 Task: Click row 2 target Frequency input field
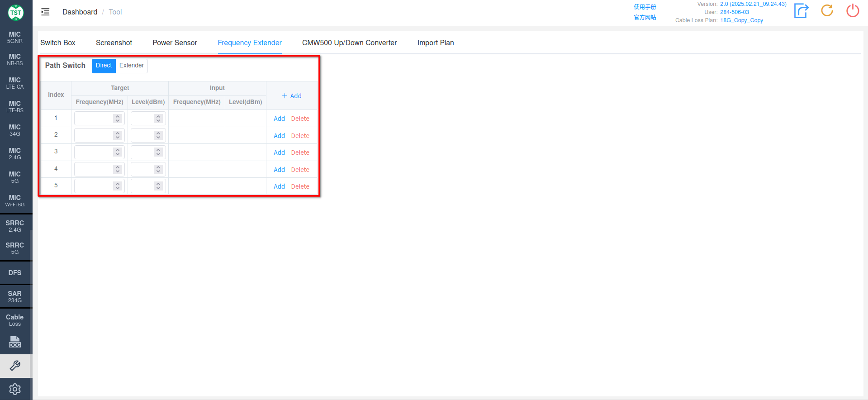pos(100,135)
